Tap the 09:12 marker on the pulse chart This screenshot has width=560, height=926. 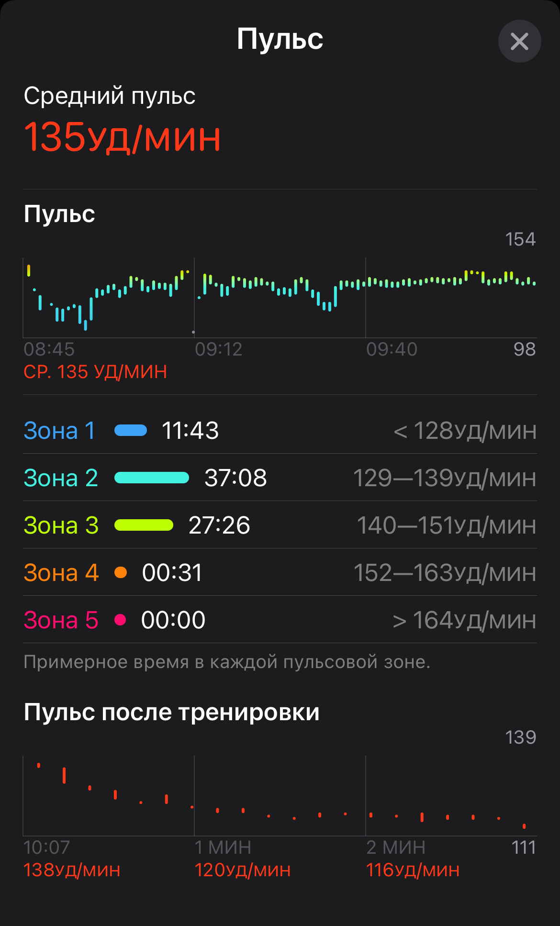219,349
